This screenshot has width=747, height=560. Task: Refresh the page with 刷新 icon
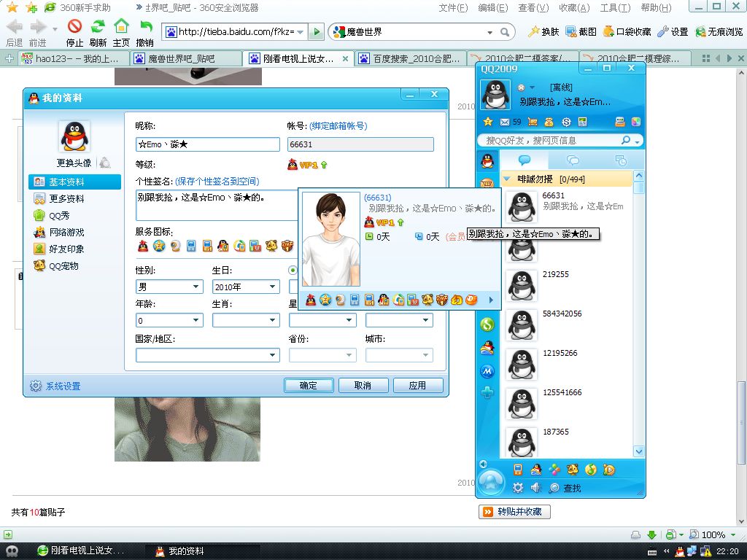tap(98, 32)
